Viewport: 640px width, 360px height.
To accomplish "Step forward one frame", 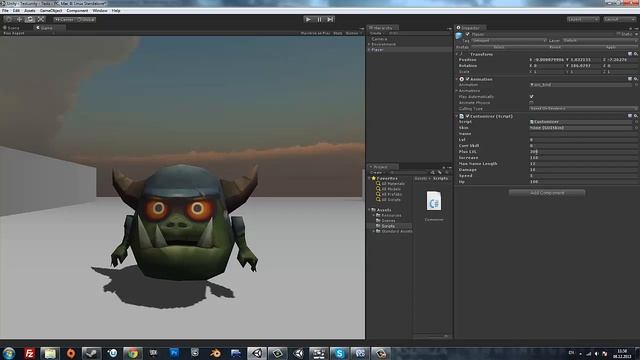I will (x=330, y=19).
